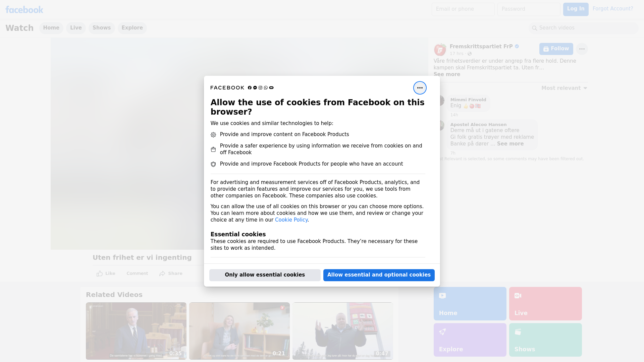The image size is (644, 362).
Task: Click Mimmi Finvold commenter name
Action: click(x=468, y=100)
